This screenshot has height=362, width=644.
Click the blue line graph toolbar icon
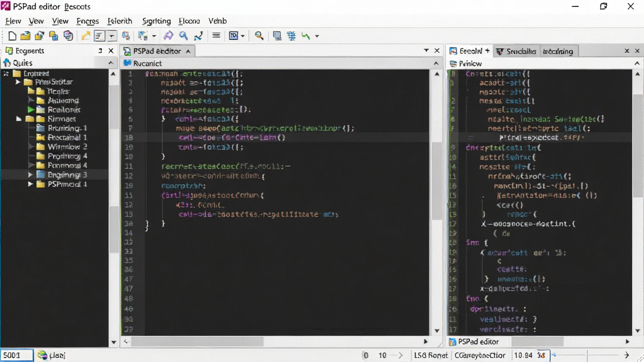click(198, 36)
